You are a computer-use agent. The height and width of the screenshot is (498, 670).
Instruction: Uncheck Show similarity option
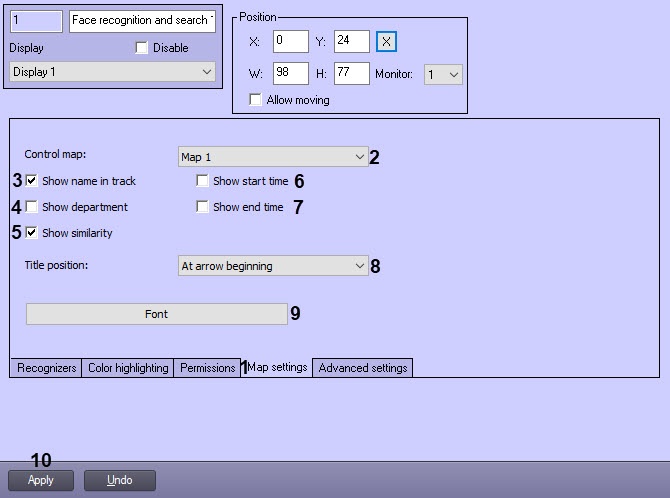coord(32,233)
